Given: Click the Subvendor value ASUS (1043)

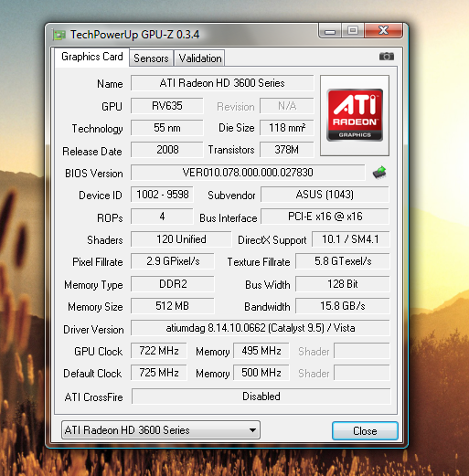Looking at the screenshot, I should [x=325, y=195].
